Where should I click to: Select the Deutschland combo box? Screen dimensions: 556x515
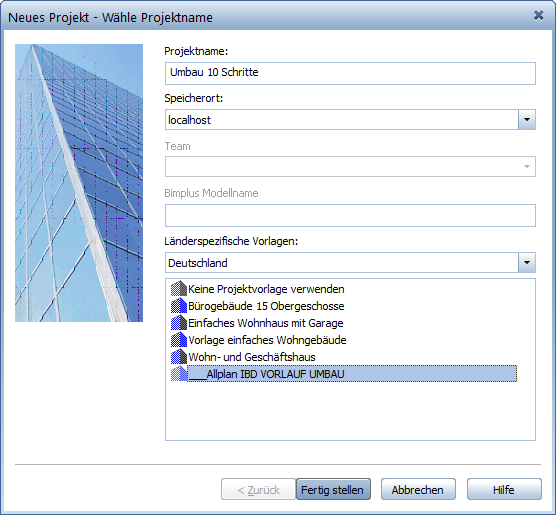coord(342,262)
